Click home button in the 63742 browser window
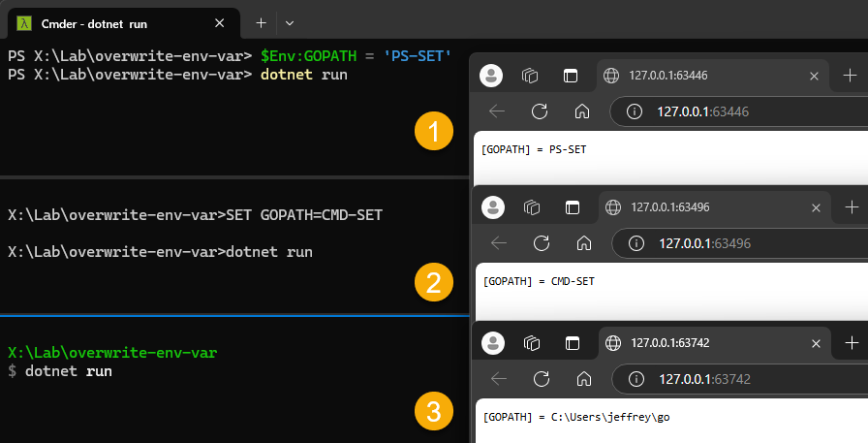868x443 pixels. pos(584,379)
